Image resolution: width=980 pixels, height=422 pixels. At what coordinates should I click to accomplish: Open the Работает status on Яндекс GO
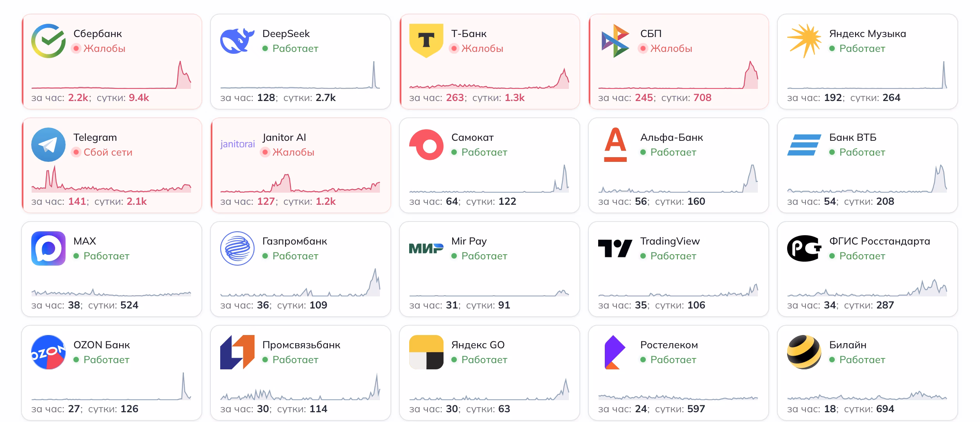click(x=485, y=360)
